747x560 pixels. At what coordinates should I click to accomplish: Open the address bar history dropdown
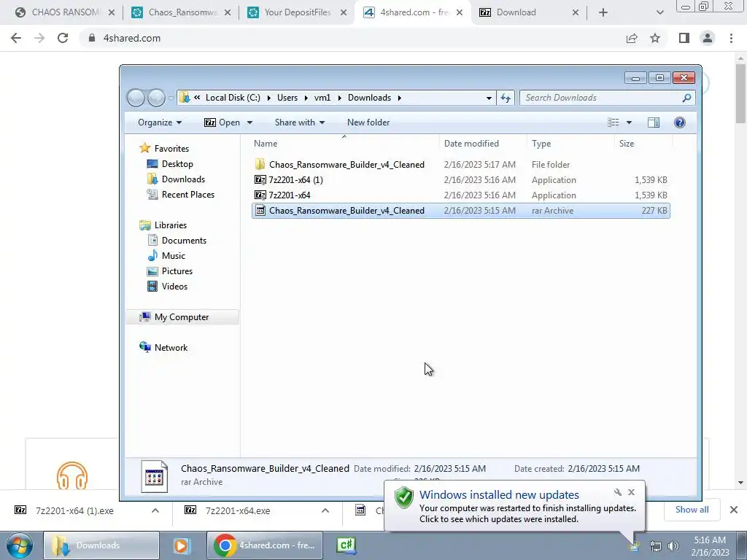489,98
